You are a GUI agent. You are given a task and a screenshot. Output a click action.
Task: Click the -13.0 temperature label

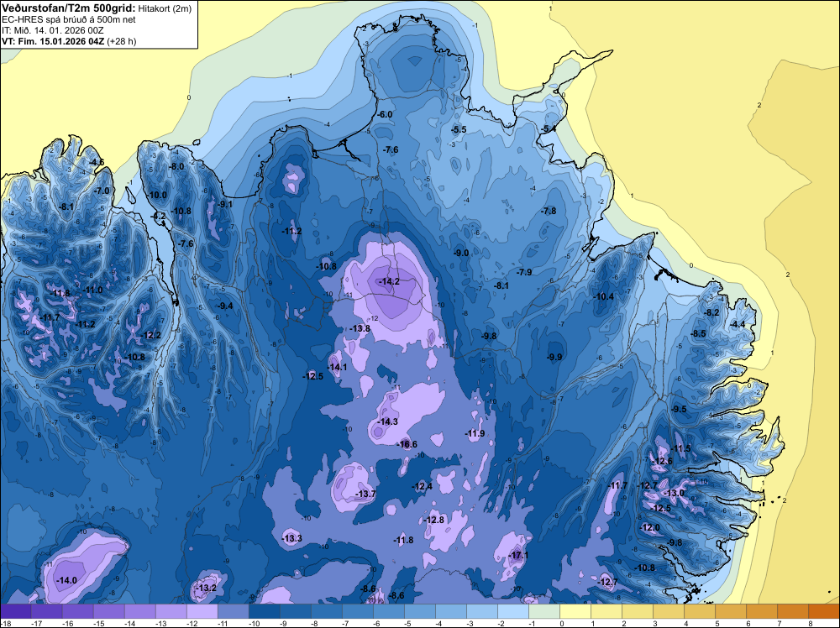[674, 493]
